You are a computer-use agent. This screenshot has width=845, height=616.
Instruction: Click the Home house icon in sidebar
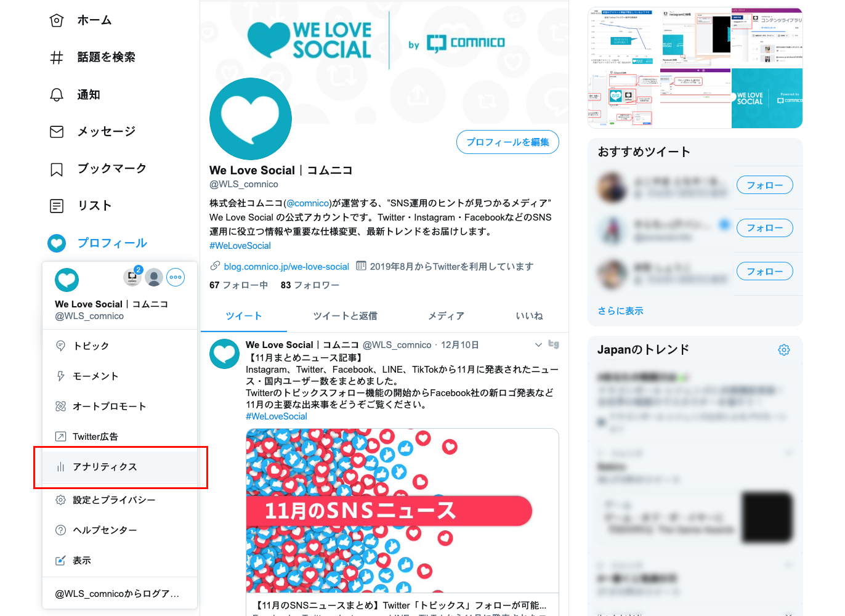point(57,20)
